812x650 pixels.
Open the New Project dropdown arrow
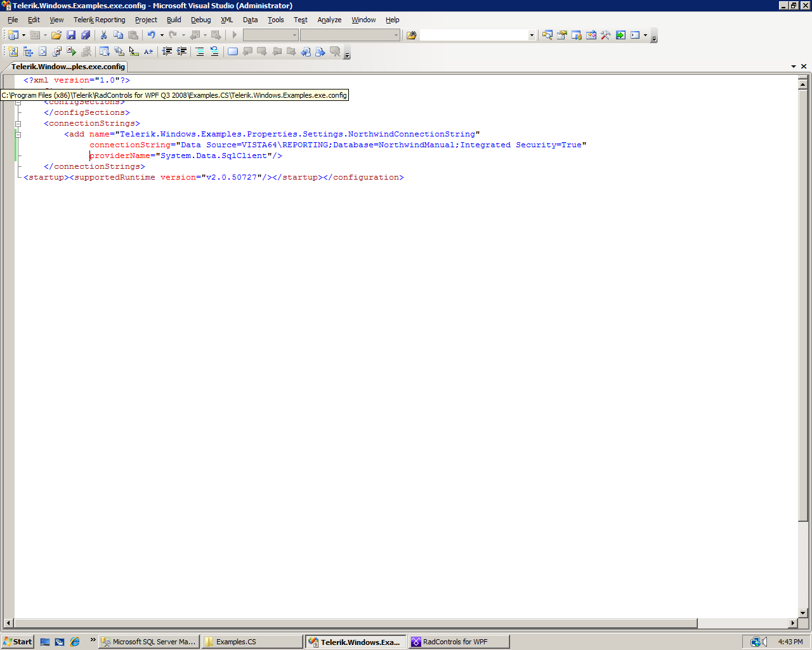click(x=23, y=35)
